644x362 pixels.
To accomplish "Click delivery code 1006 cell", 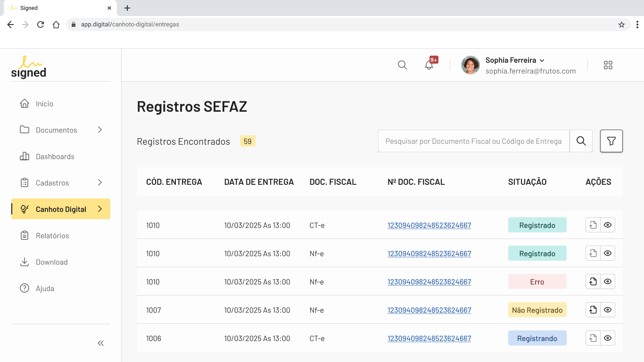I will 154,338.
